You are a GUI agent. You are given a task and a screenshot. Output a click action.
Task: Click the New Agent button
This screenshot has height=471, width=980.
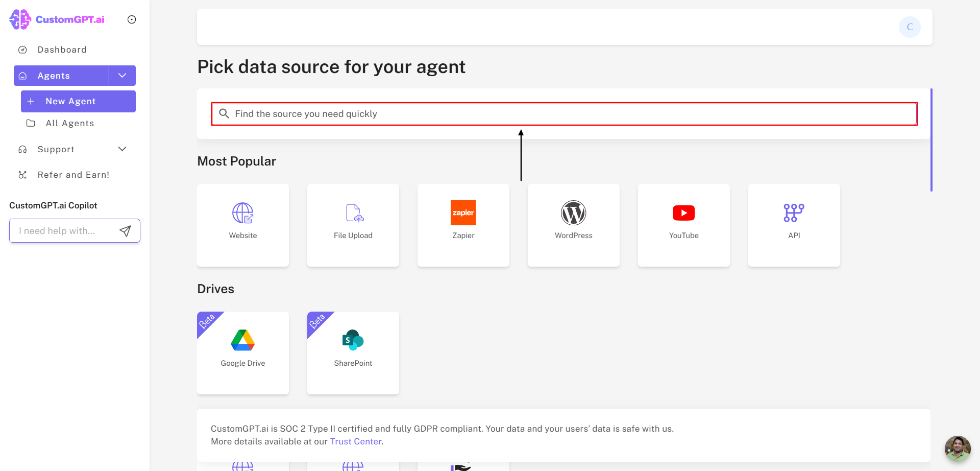pos(78,101)
